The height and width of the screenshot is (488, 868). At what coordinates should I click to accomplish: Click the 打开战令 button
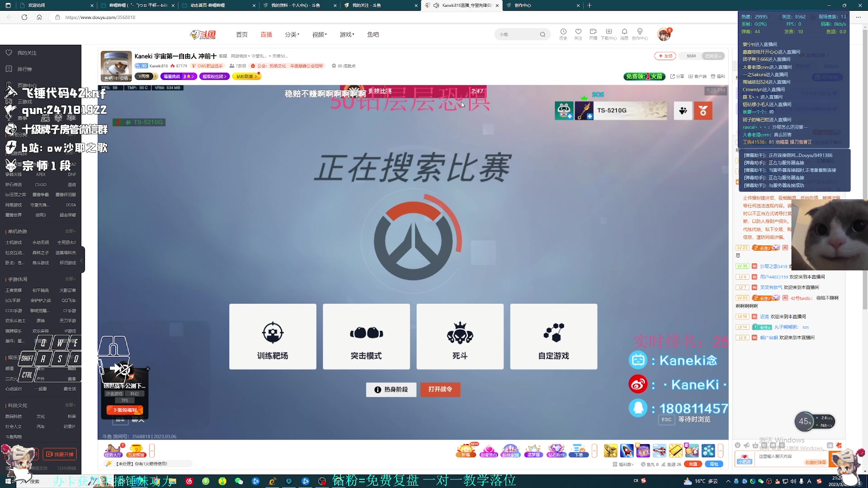[440, 389]
